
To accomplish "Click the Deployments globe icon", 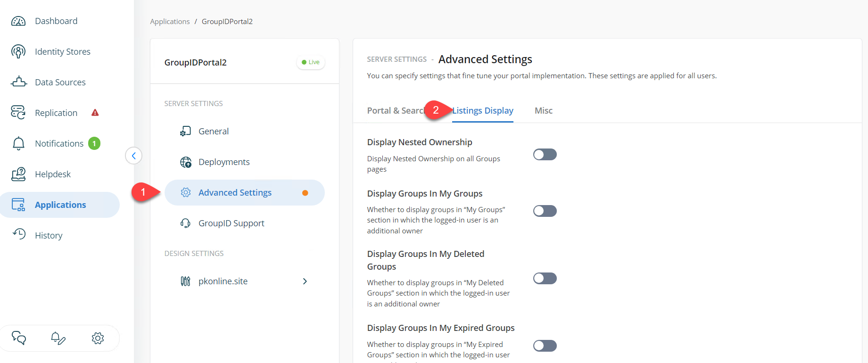I will 185,162.
